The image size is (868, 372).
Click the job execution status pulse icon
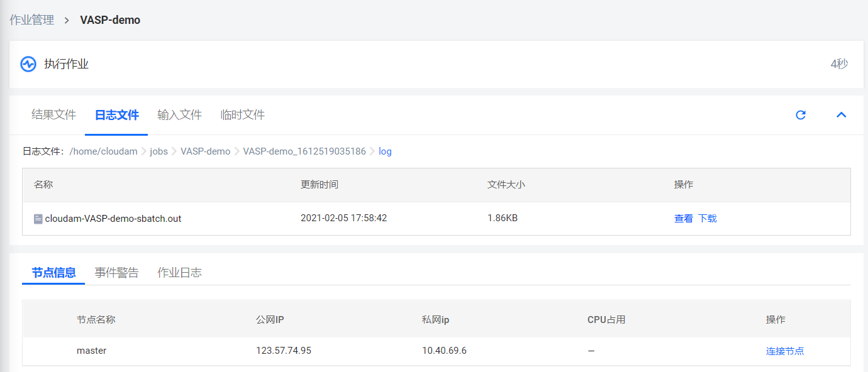tap(28, 64)
